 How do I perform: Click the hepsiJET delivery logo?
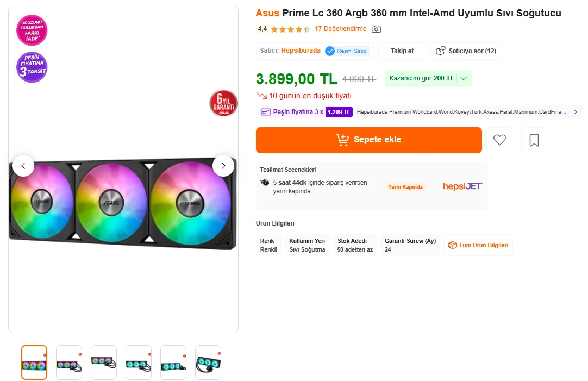[462, 186]
